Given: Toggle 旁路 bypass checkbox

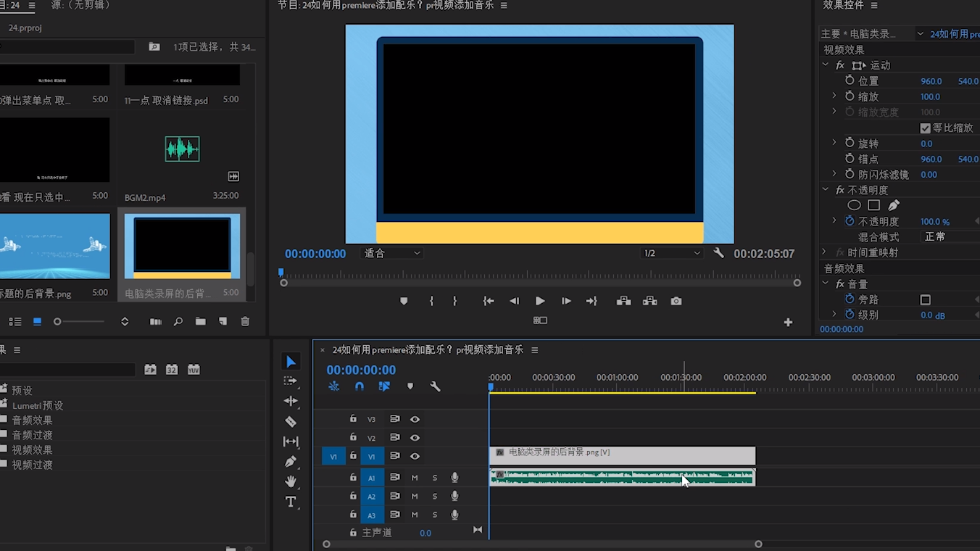Looking at the screenshot, I should [x=925, y=299].
